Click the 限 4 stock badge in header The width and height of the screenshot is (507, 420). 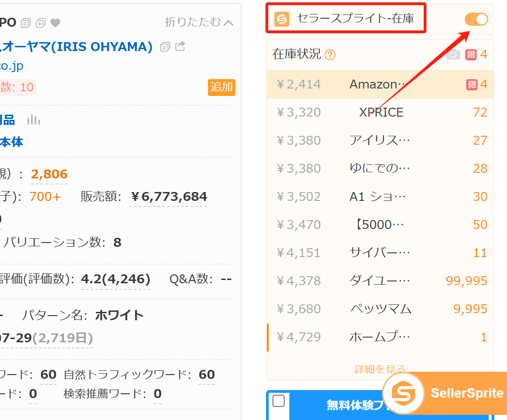point(476,55)
